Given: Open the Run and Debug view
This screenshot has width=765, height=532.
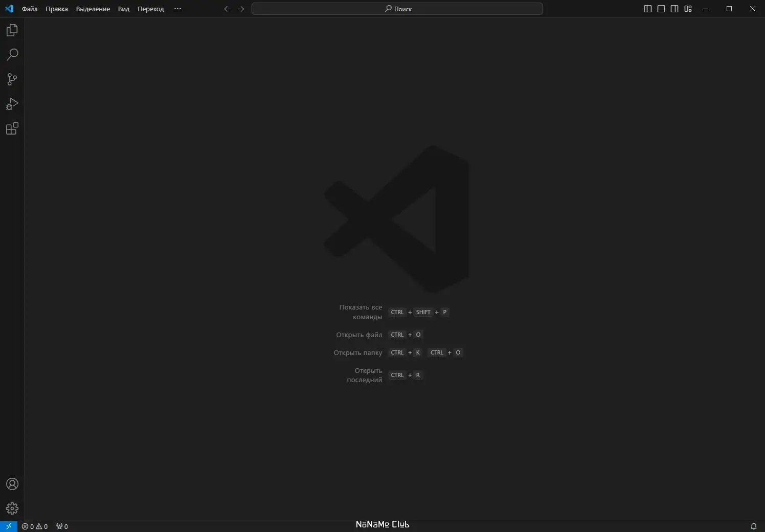Looking at the screenshot, I should (x=12, y=104).
